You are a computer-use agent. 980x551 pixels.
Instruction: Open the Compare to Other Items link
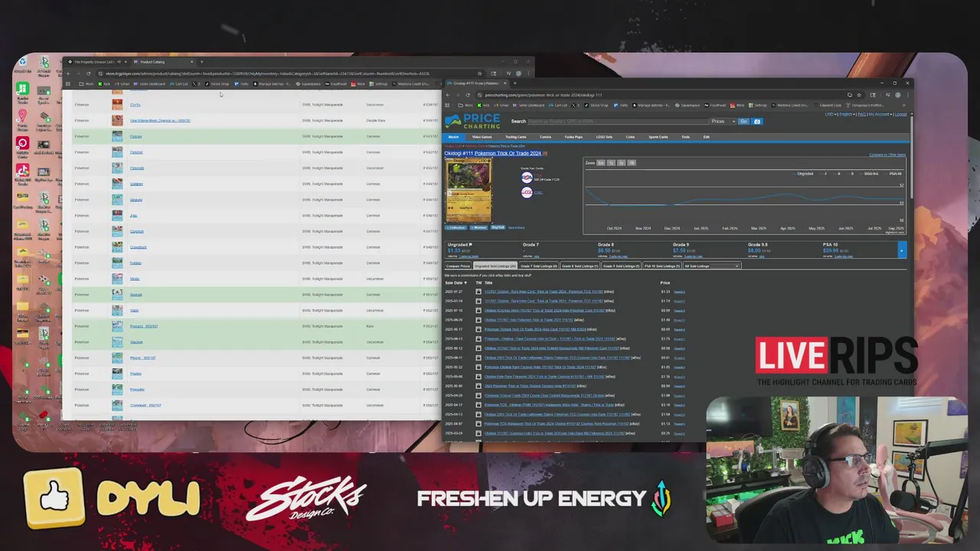coord(887,155)
